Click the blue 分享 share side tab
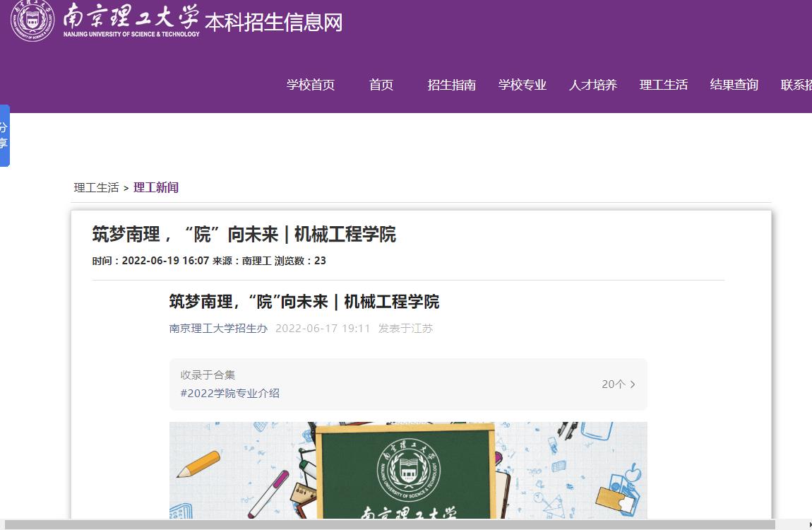 click(x=4, y=135)
